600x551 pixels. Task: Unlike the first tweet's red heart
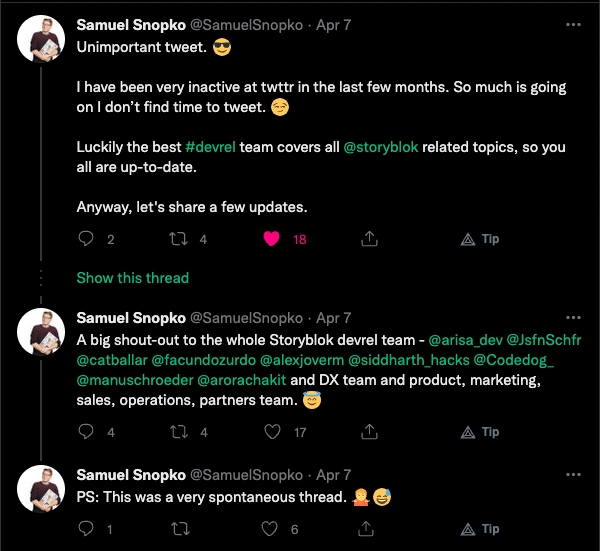(270, 240)
